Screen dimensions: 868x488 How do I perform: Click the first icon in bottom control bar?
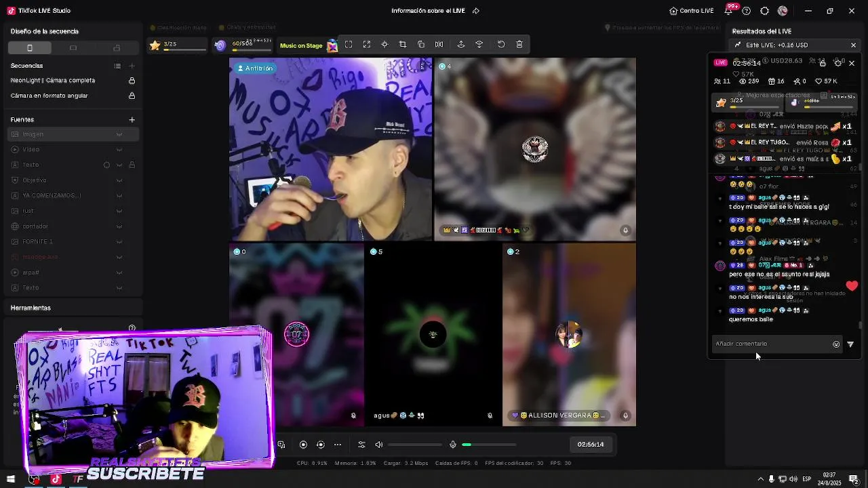(281, 445)
